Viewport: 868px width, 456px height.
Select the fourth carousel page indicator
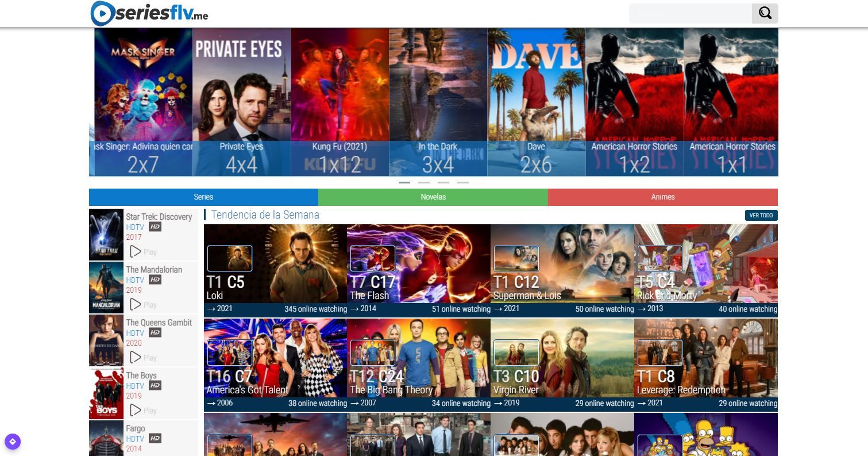click(x=463, y=182)
